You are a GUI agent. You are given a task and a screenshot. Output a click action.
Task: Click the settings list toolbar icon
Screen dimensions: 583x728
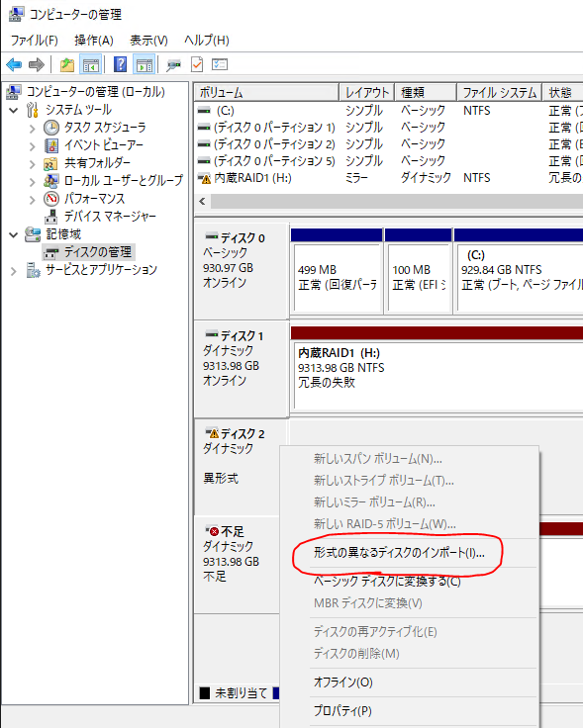220,64
